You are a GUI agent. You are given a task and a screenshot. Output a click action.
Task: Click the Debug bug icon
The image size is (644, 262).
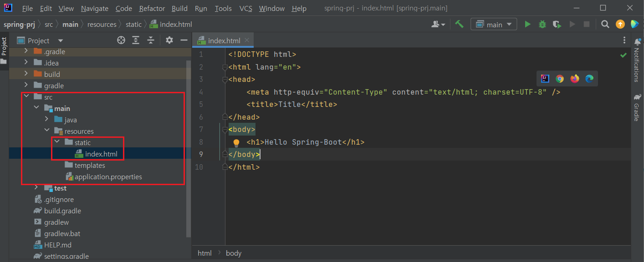542,25
